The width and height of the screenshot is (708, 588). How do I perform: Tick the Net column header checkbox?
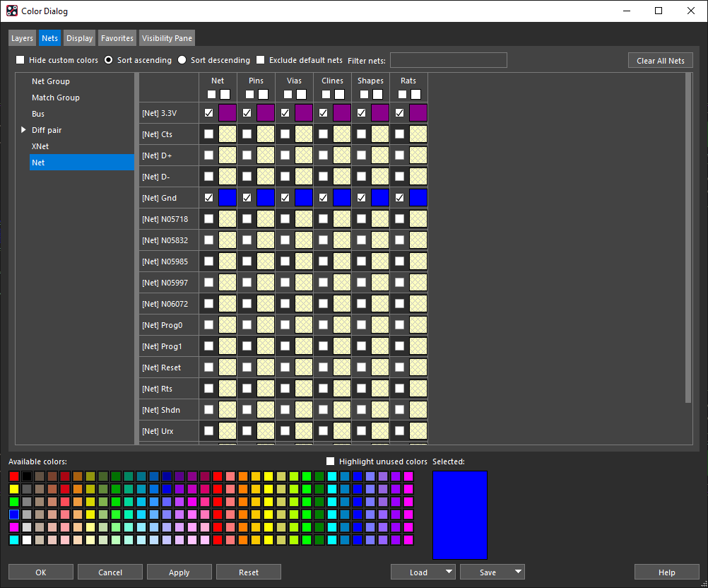coord(211,95)
